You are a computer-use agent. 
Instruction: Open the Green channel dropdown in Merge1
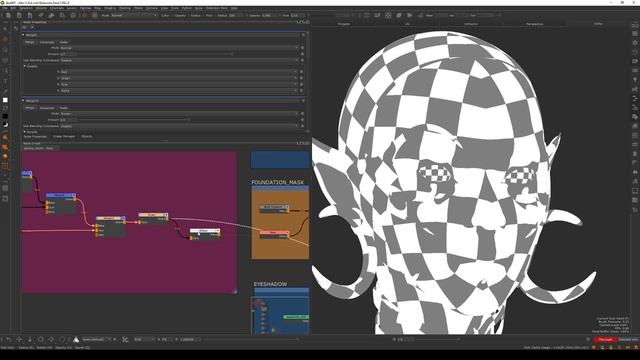179,78
